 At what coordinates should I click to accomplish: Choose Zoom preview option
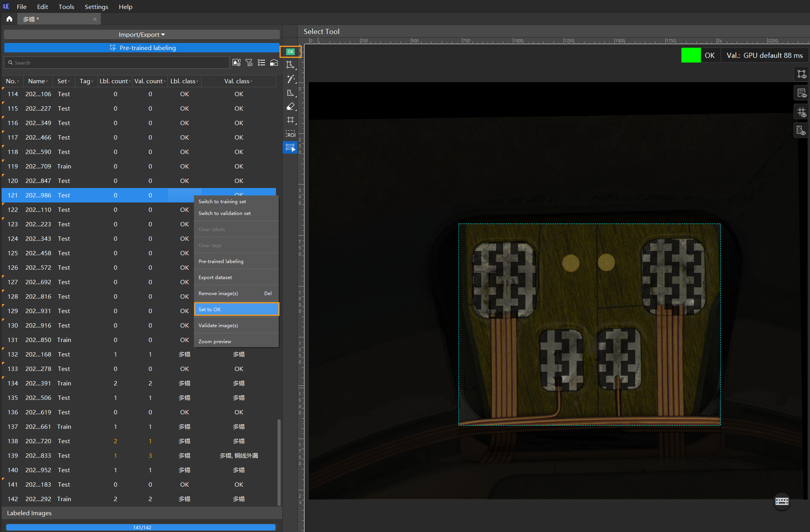click(236, 341)
